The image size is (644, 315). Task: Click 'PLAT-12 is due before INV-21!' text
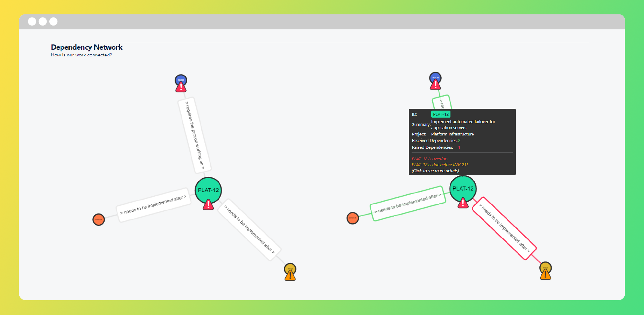tap(440, 165)
